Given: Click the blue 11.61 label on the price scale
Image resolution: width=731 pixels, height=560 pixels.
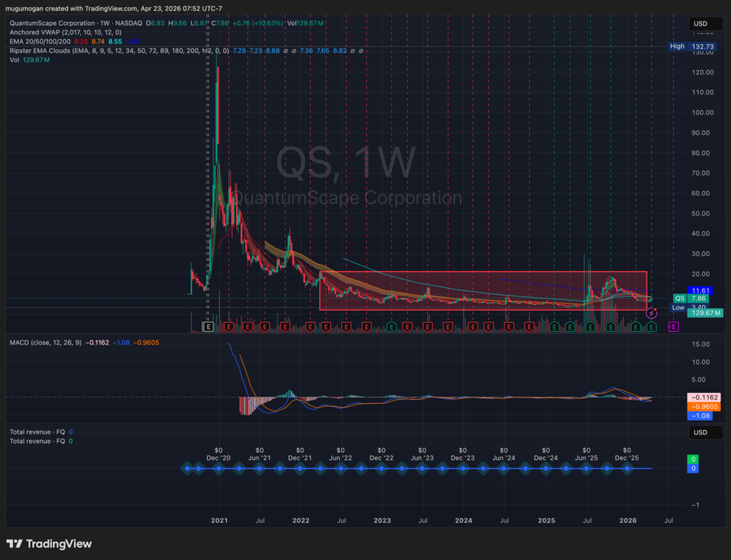Looking at the screenshot, I should (x=701, y=290).
